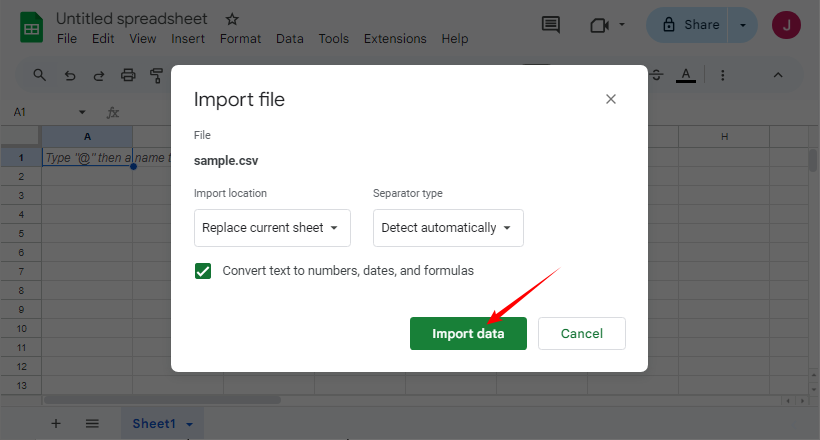
Task: Click the Print icon
Action: (128, 75)
